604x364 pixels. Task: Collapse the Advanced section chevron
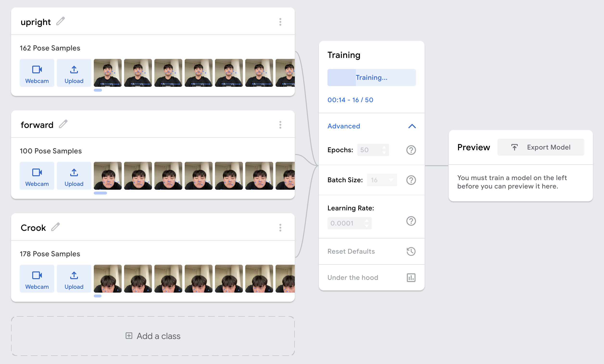(412, 126)
